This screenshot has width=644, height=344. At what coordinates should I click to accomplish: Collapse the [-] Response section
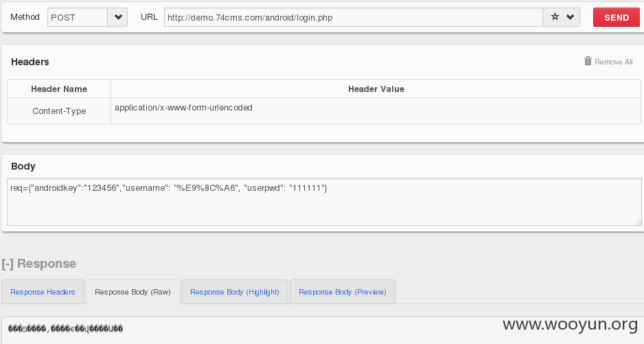(39, 264)
